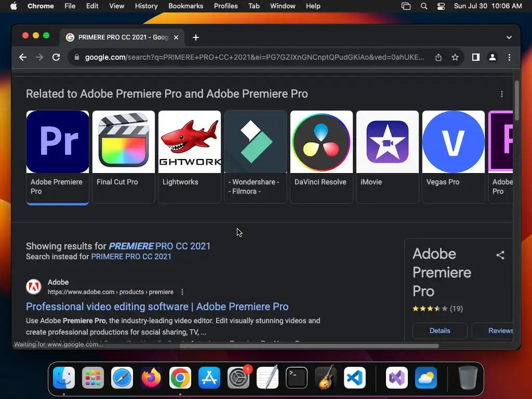Image resolution: width=532 pixels, height=399 pixels.
Task: Open Terminal from the Dock
Action: (x=297, y=378)
